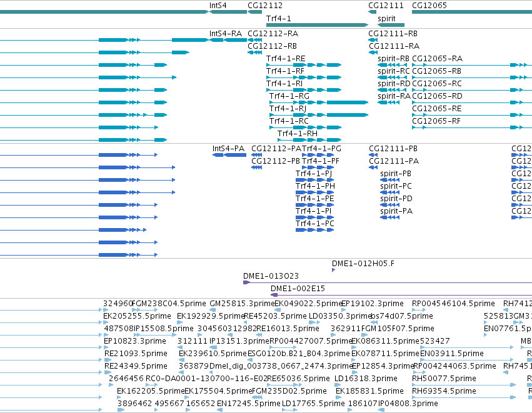Select the IntS4-PA protein label
532x413 pixels.
(x=228, y=149)
